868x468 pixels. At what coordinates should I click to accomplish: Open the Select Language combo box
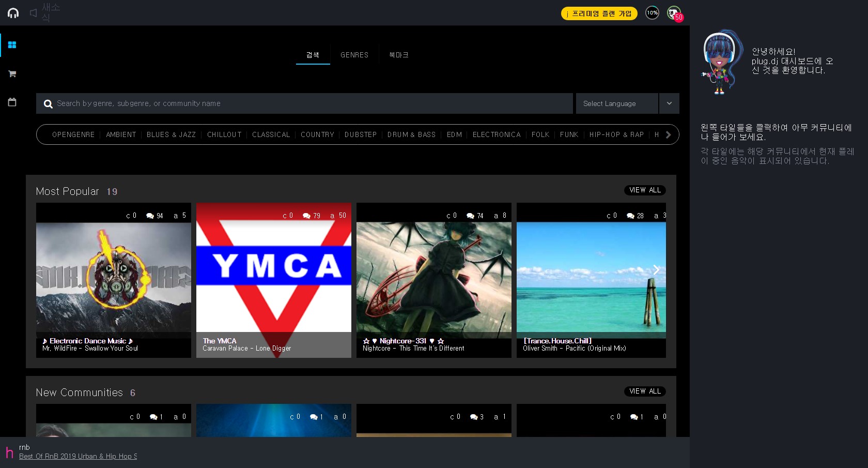(x=617, y=103)
